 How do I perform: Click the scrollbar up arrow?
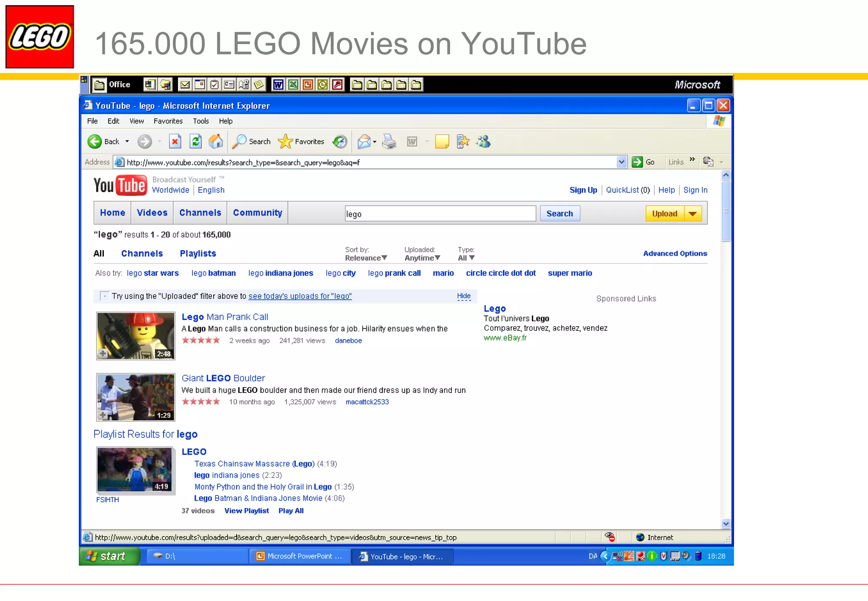click(726, 175)
